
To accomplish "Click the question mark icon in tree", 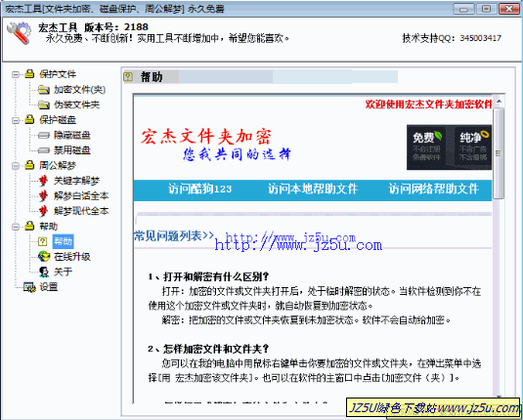I will [43, 241].
